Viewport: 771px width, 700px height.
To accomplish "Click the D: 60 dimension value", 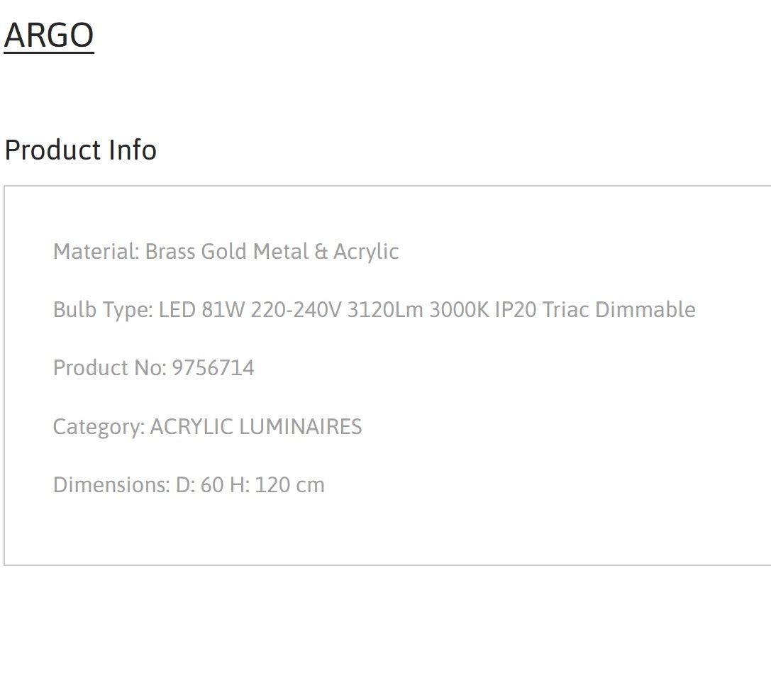I will 199,484.
